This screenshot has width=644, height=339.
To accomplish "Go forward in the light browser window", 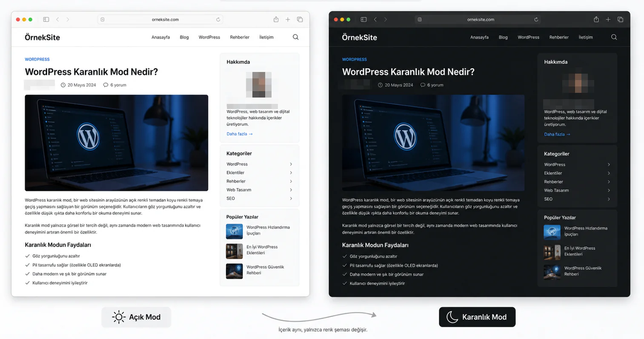I will click(x=68, y=20).
